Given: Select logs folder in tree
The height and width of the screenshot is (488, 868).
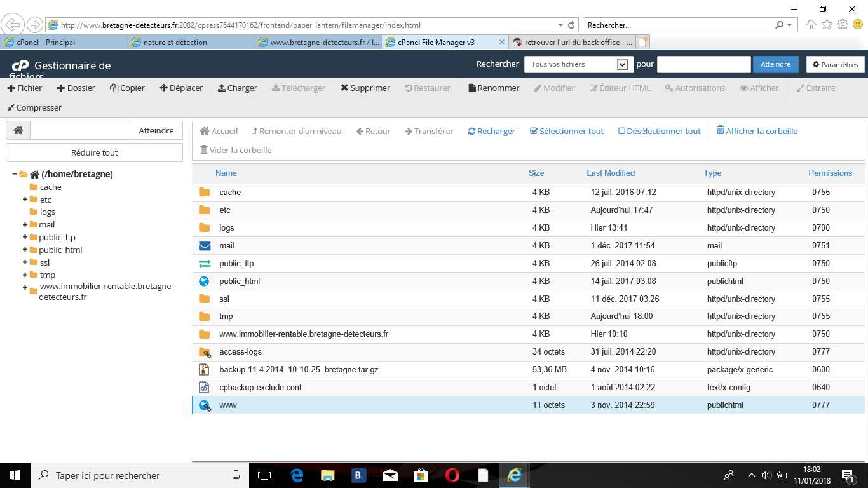Looking at the screenshot, I should [47, 212].
